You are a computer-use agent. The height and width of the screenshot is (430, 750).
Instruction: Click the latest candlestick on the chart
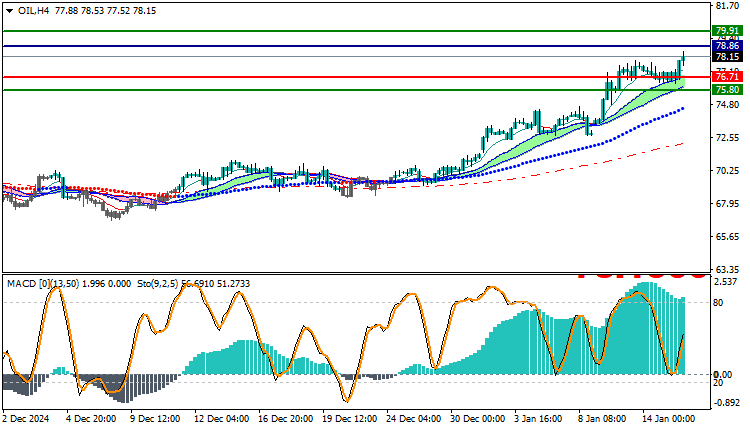click(684, 58)
